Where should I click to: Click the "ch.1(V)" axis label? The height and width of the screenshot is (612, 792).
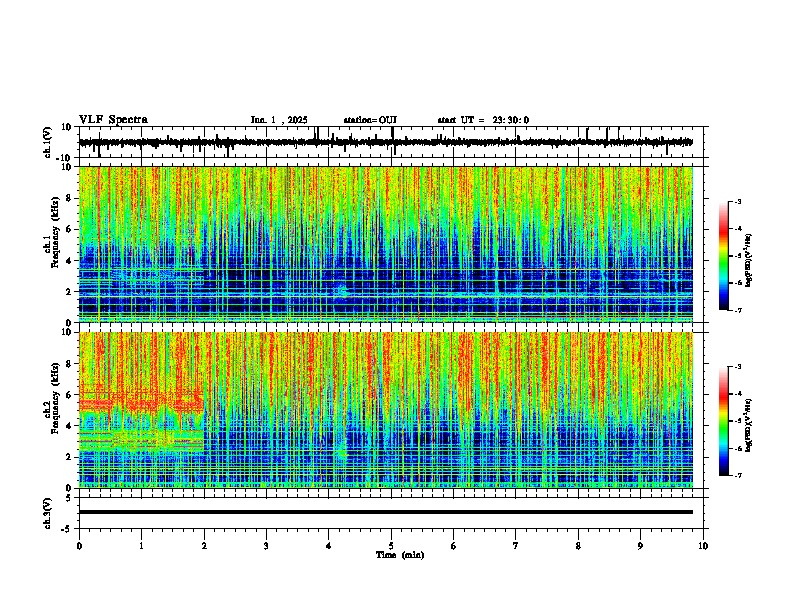(48, 142)
